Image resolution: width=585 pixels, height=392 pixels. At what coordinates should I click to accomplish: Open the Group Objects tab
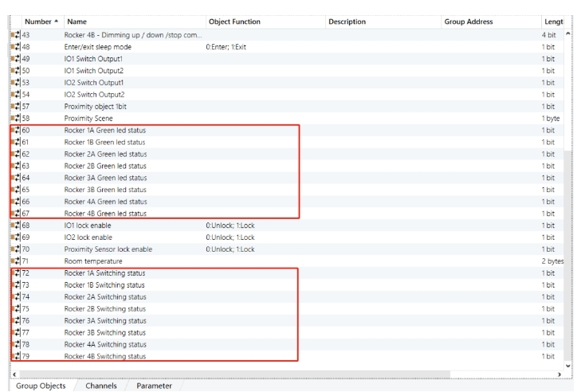41,386
